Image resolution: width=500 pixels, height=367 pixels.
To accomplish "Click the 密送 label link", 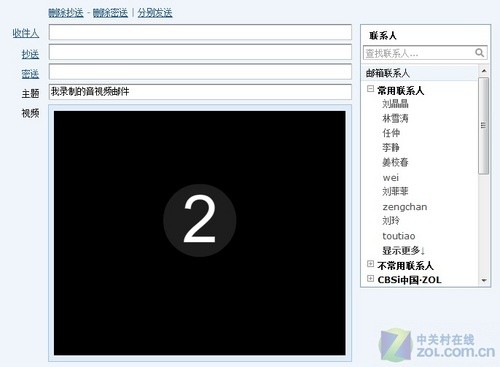I will (30, 74).
